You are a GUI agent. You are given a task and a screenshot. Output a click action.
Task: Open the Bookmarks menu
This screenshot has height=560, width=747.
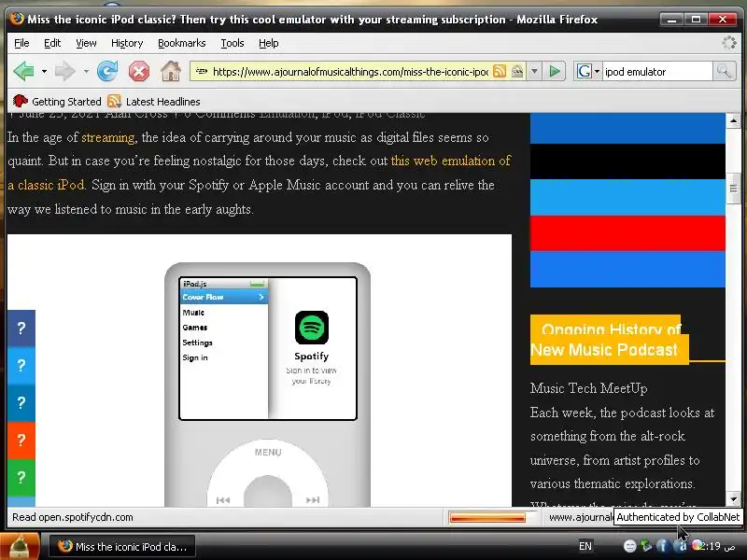click(181, 43)
